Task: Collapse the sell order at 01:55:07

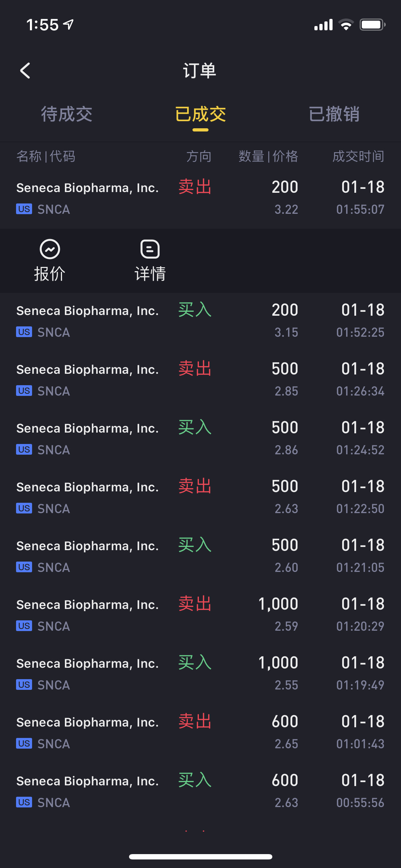Action: pos(200,198)
